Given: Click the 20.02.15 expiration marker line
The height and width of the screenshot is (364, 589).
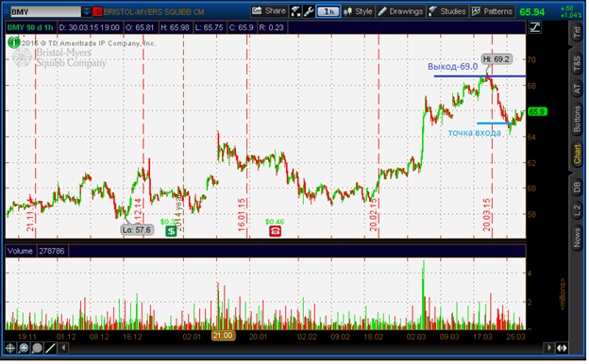Looking at the screenshot, I should coord(379,136).
